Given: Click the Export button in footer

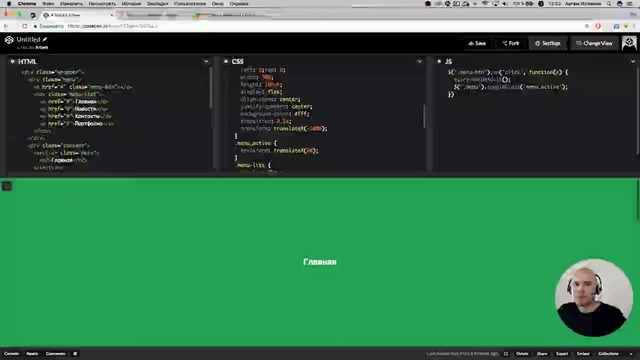Looking at the screenshot, I should pyautogui.click(x=562, y=354).
